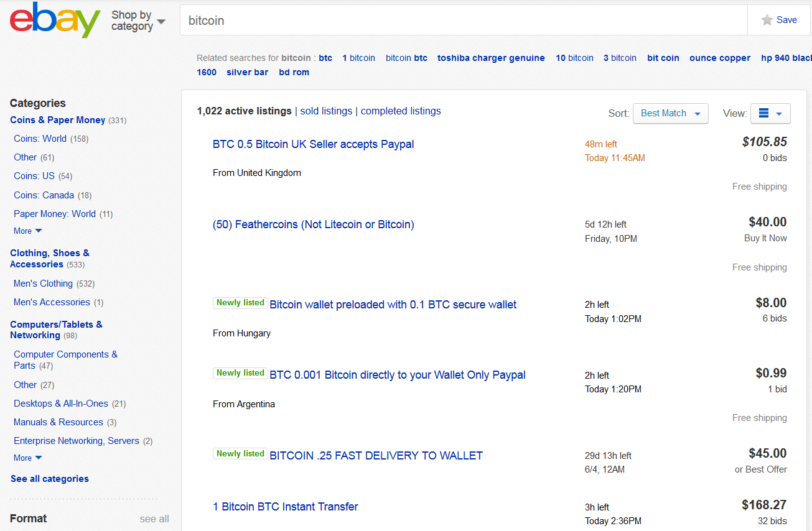
Task: Filter by Men's Accessories category
Action: click(x=52, y=302)
